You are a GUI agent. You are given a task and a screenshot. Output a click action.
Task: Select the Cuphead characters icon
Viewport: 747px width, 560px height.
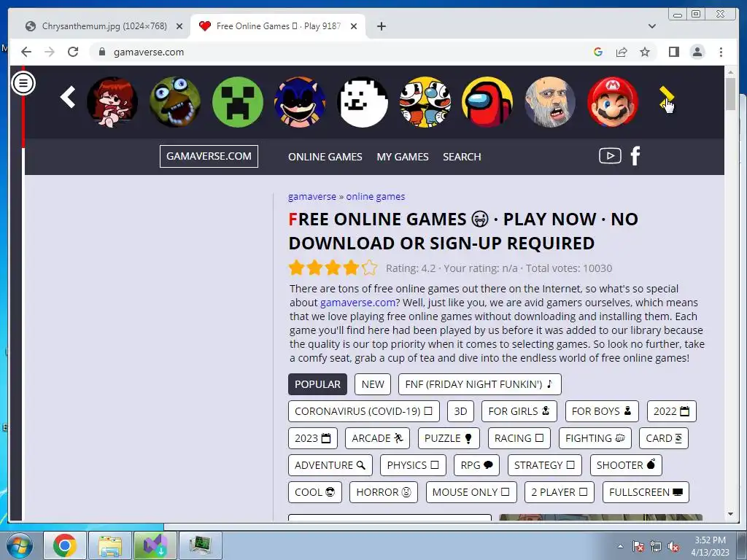click(425, 102)
